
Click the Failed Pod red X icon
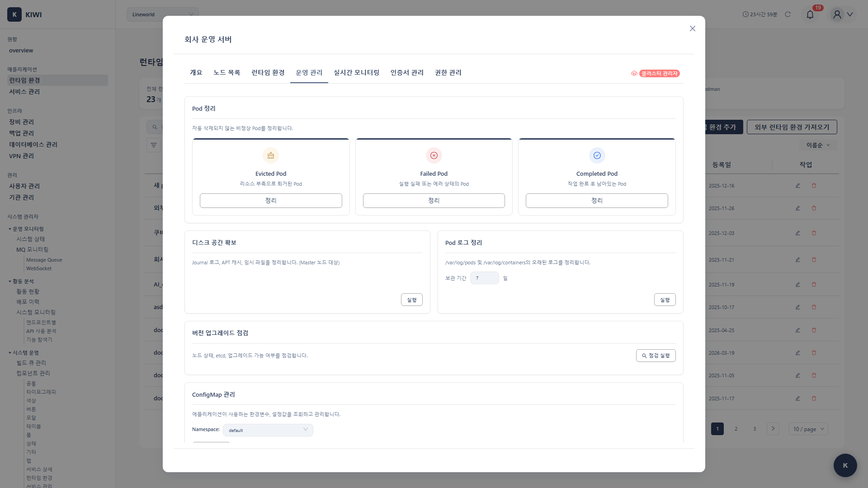point(434,155)
